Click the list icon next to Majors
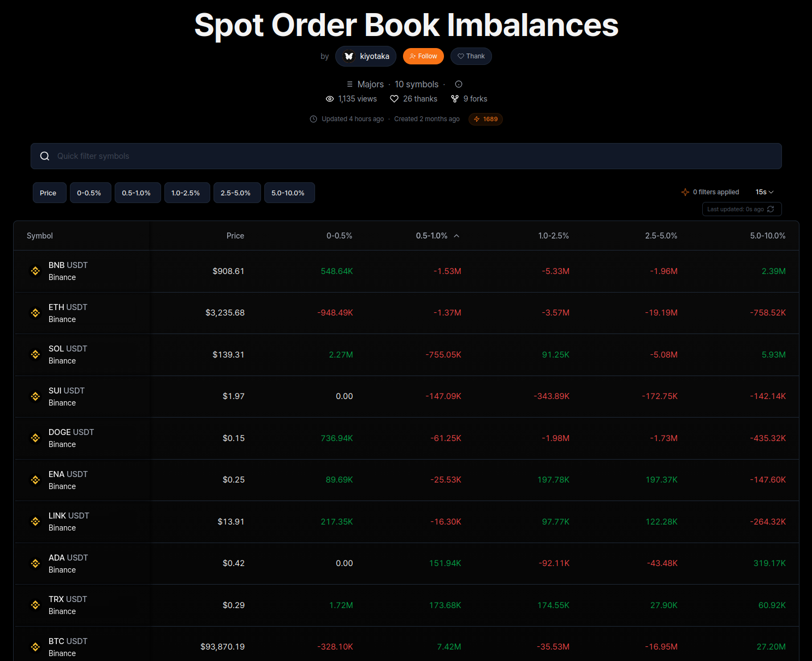The height and width of the screenshot is (661, 812). (x=350, y=84)
